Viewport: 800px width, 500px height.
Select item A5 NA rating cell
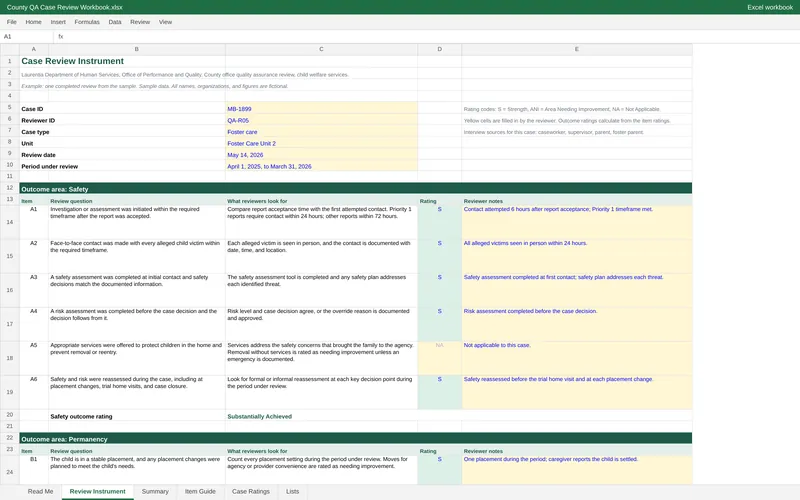point(440,358)
